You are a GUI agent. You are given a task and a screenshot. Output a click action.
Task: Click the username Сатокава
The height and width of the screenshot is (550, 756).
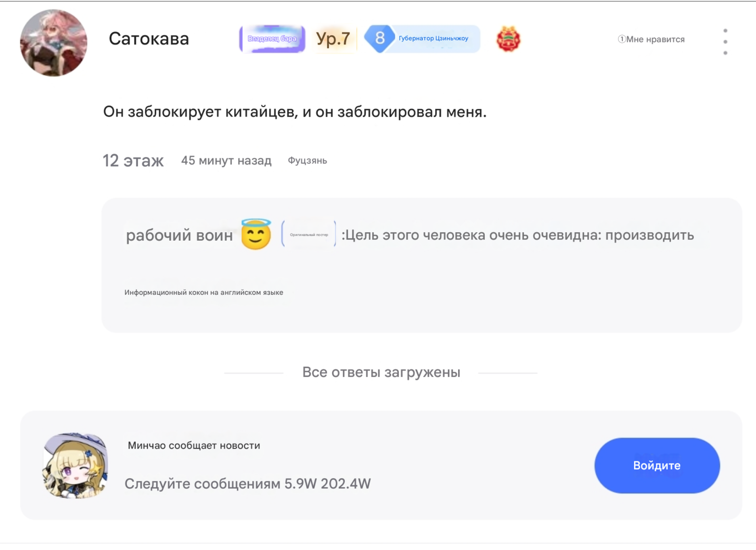[149, 39]
